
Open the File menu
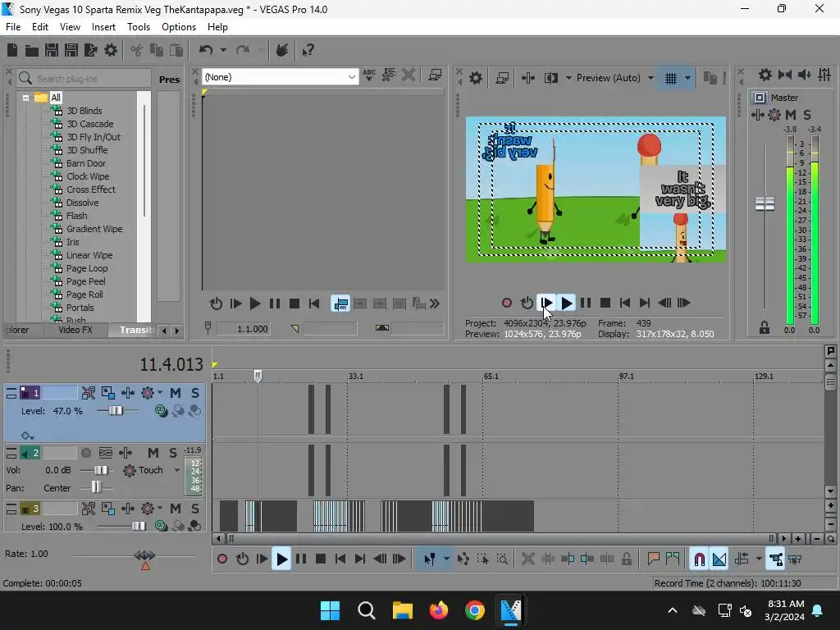pyautogui.click(x=13, y=27)
